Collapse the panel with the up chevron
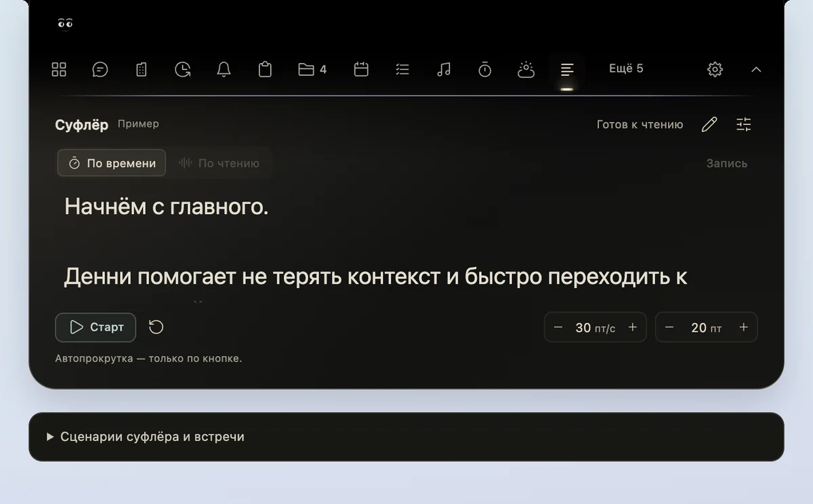The height and width of the screenshot is (504, 813). coord(757,69)
